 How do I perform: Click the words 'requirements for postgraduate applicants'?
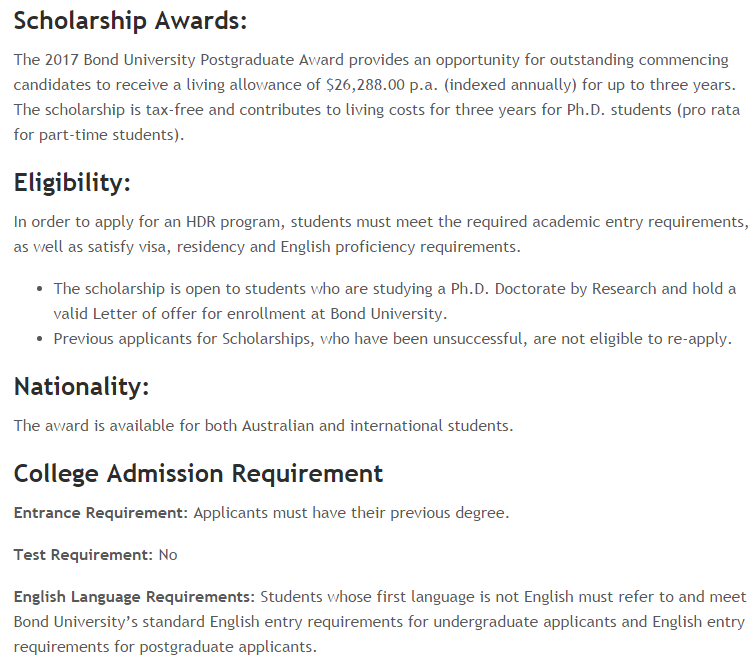pos(163,647)
